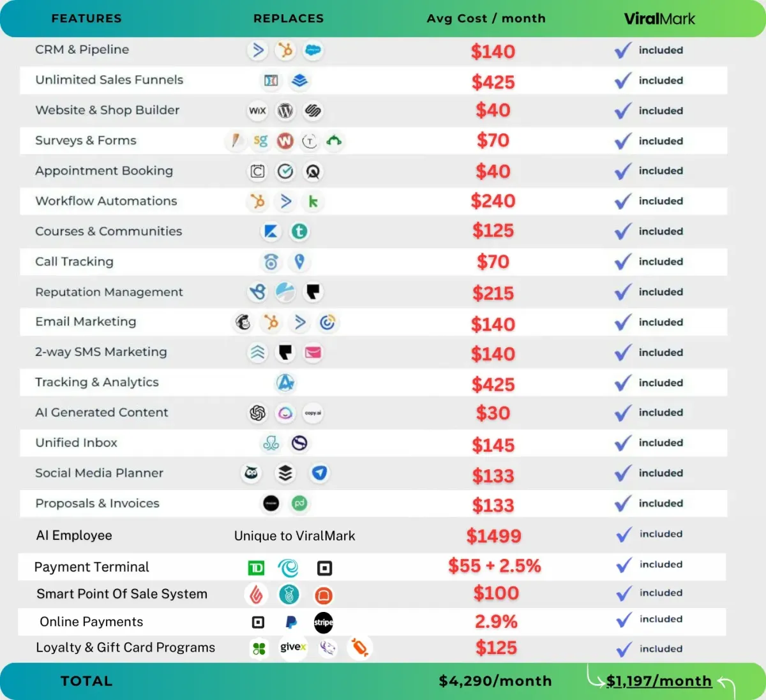The height and width of the screenshot is (700, 766).
Task: Click the $1499 AI Employee cost
Action: click(x=493, y=536)
